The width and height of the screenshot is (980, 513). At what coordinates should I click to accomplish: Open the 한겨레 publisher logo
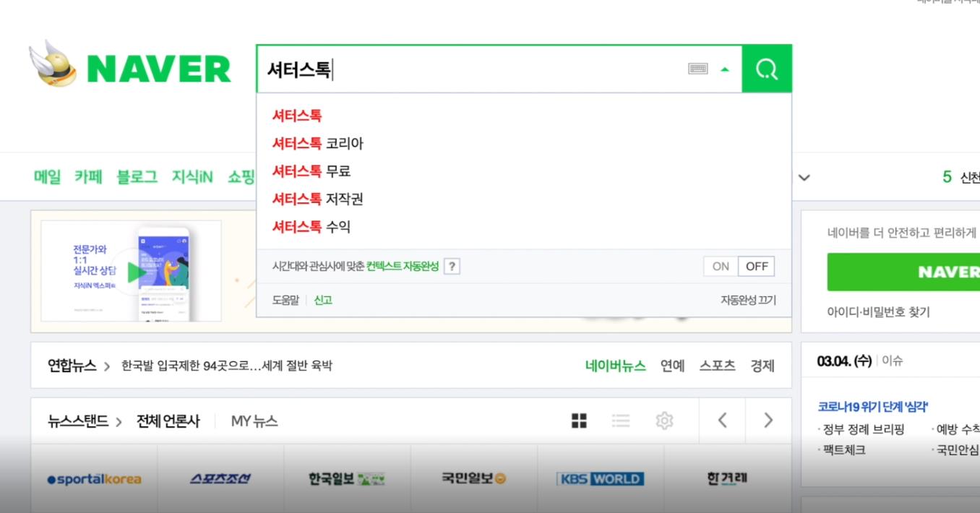point(727,478)
